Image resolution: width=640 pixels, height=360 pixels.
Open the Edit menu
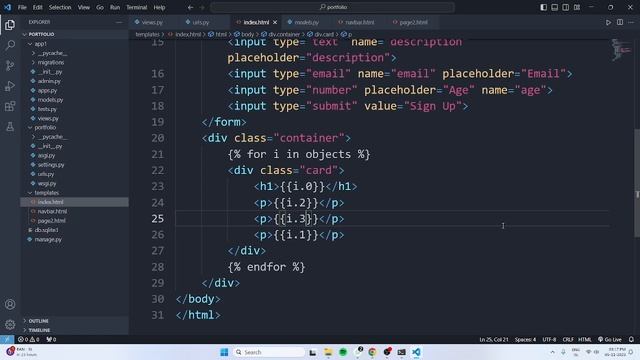tap(38, 7)
